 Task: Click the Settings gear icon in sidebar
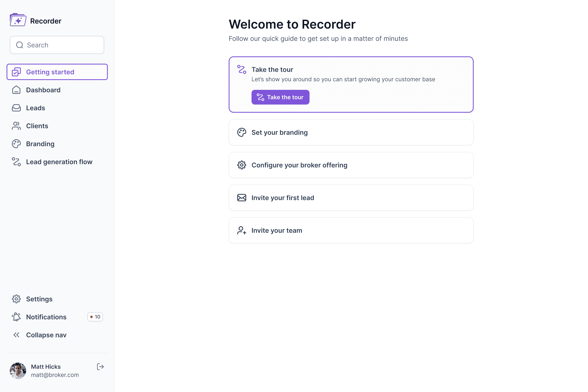(16, 299)
